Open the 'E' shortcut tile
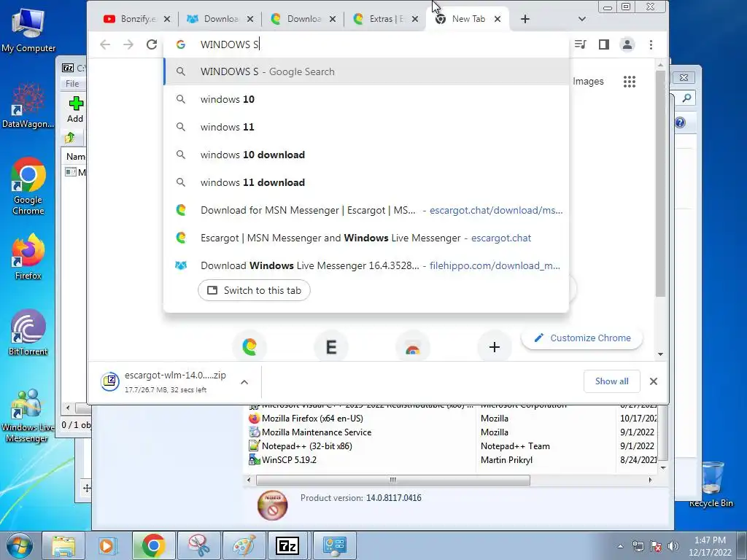Image resolution: width=747 pixels, height=560 pixels. [331, 346]
